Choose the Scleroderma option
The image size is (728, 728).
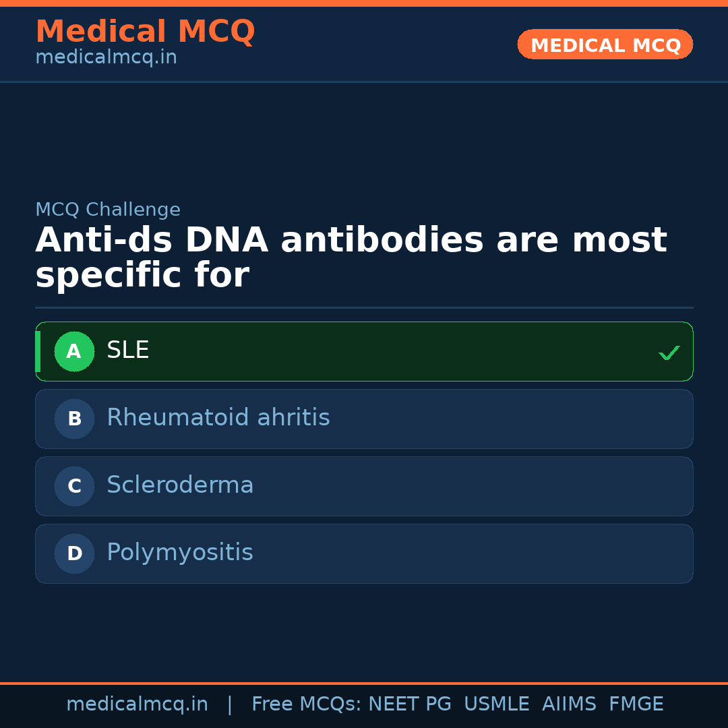point(180,485)
